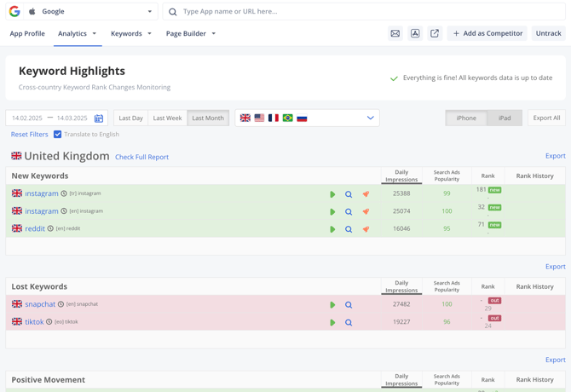Click magnifier icon in snapchat row
This screenshot has height=392, width=571.
point(349,305)
